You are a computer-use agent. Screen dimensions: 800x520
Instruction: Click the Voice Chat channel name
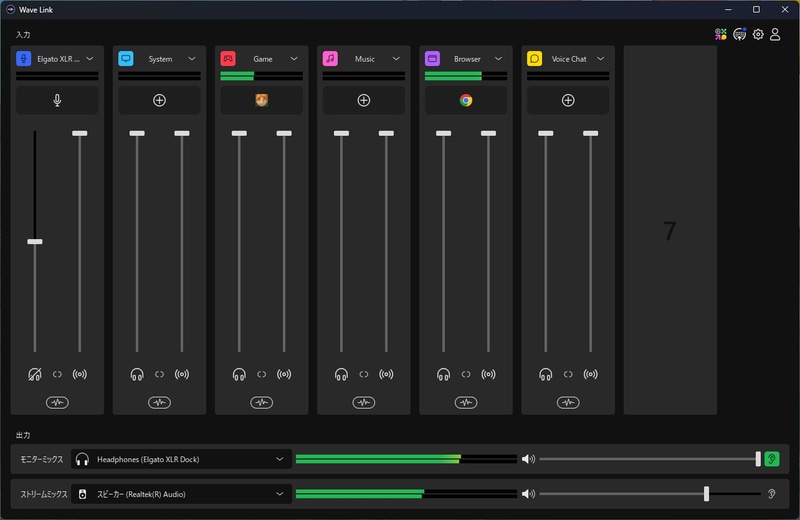569,59
